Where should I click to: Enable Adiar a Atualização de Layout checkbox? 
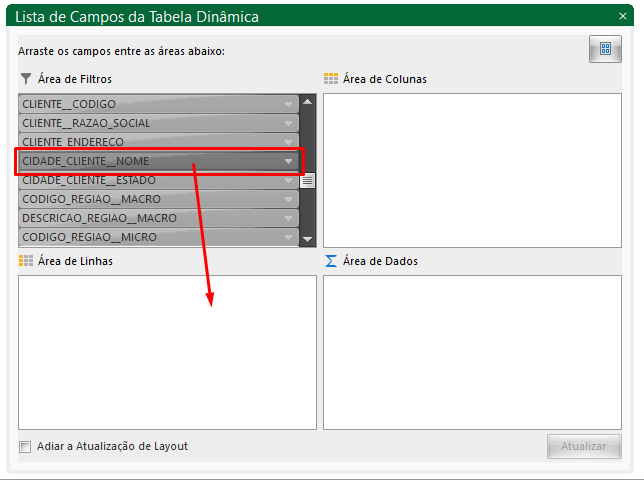[25, 446]
